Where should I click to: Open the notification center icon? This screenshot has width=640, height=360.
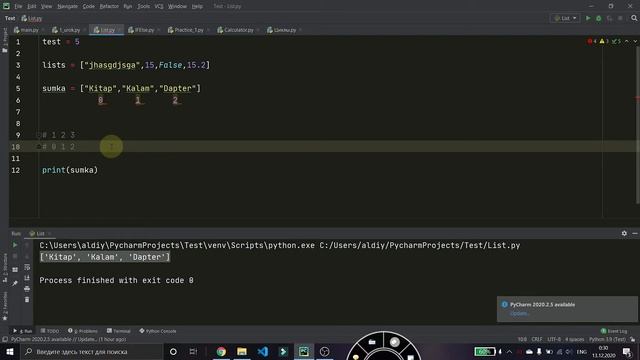point(627,351)
